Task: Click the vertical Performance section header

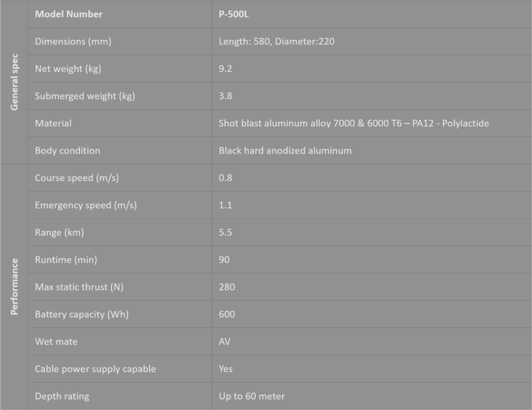Action: tap(14, 286)
